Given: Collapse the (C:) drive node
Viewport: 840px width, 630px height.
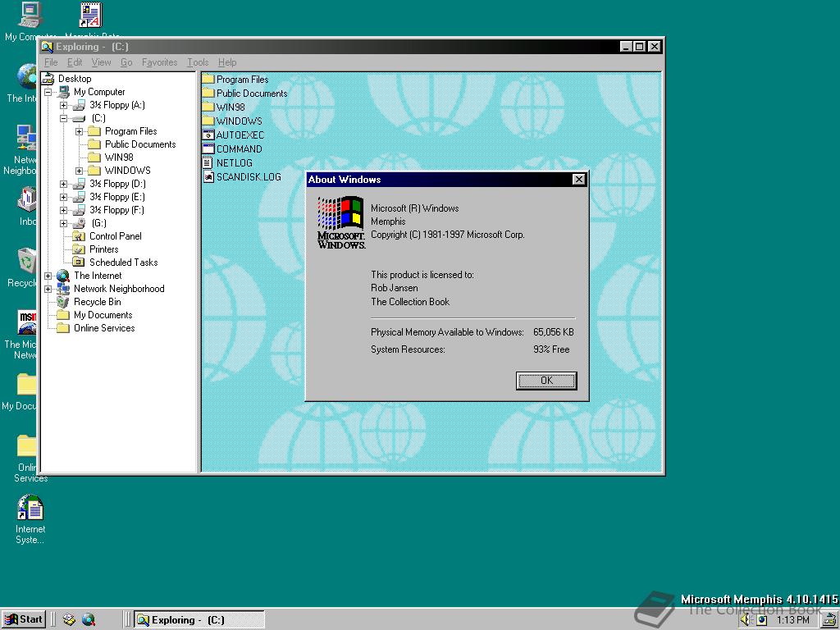Looking at the screenshot, I should tap(64, 118).
